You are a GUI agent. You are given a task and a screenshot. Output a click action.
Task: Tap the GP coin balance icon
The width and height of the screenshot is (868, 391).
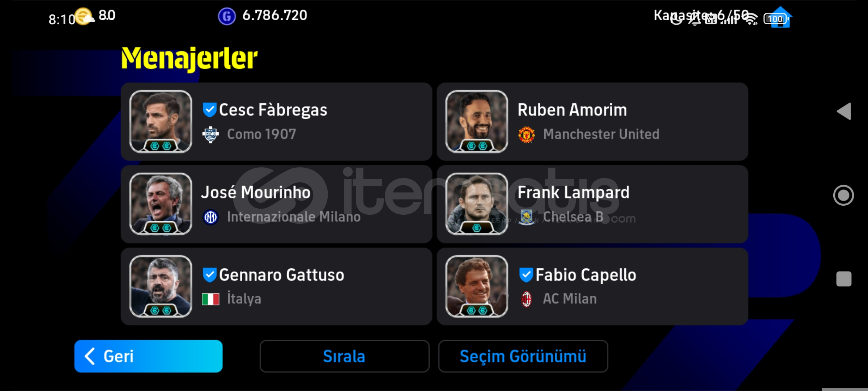click(227, 16)
